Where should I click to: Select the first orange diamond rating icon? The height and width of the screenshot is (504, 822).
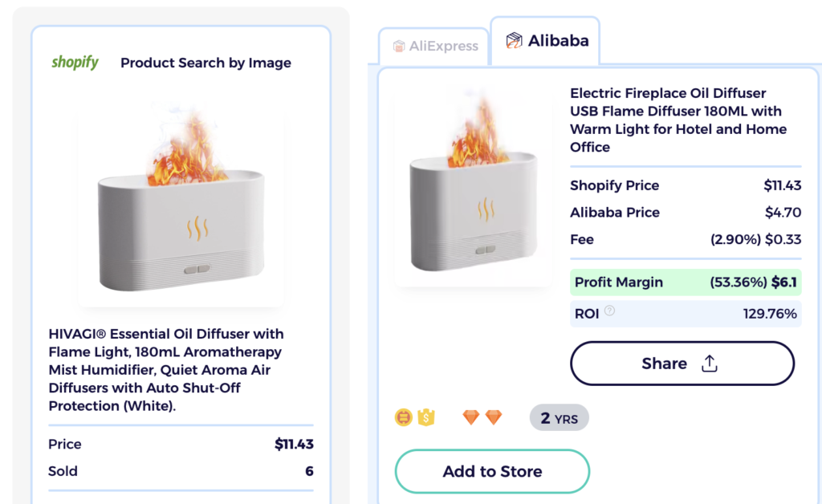point(470,417)
